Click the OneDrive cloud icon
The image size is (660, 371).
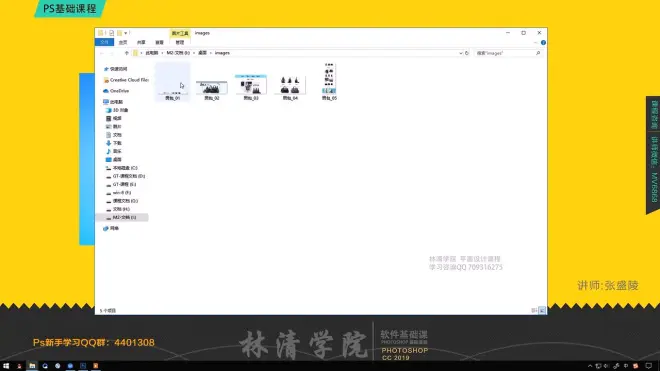[x=106, y=91]
